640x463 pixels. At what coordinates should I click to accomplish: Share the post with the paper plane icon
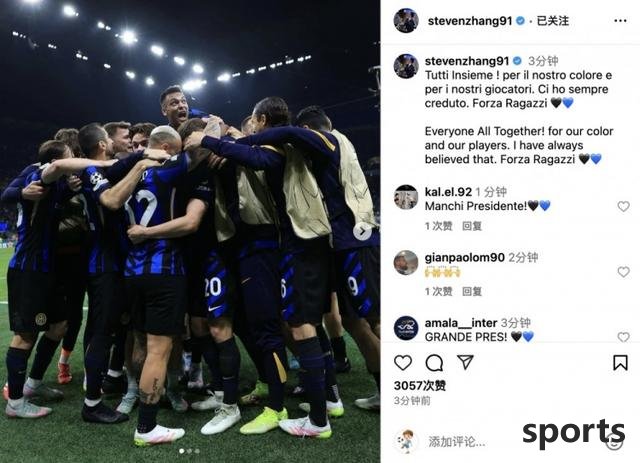click(x=465, y=362)
